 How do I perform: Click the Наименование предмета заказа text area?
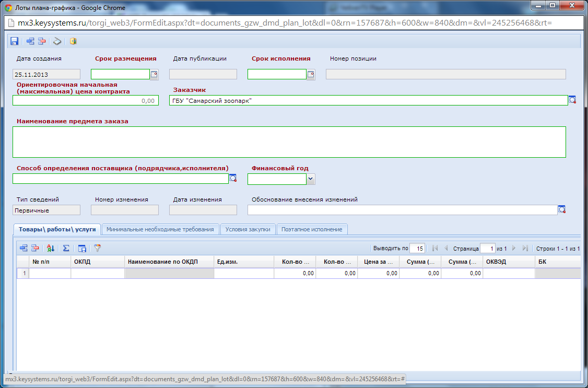(289, 142)
